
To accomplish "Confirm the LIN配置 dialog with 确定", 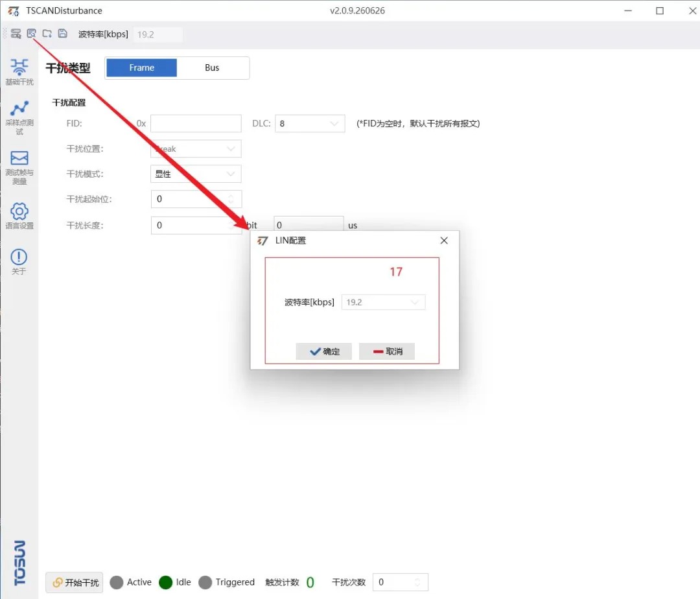I will tap(323, 351).
